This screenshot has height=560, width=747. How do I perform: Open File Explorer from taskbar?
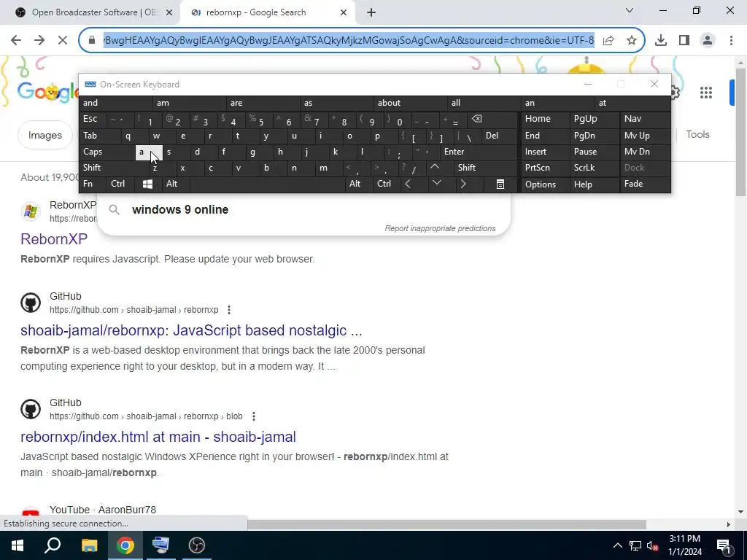(x=89, y=545)
